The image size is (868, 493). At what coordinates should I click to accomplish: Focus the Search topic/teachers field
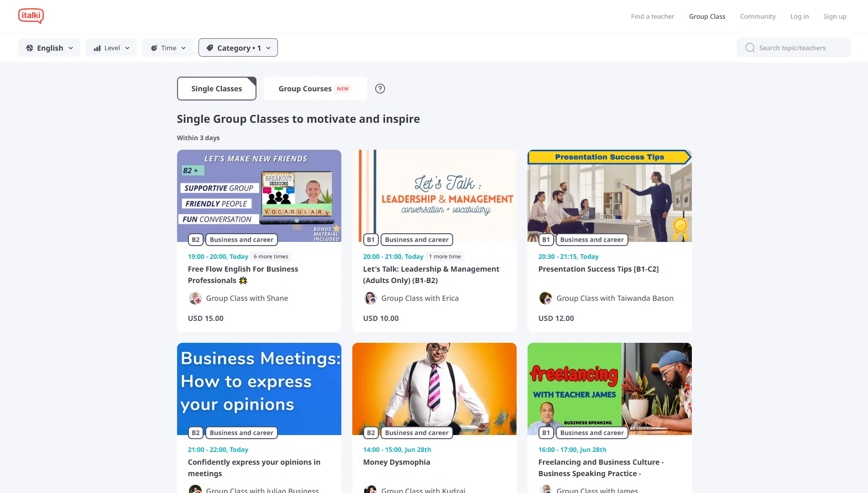tap(794, 47)
